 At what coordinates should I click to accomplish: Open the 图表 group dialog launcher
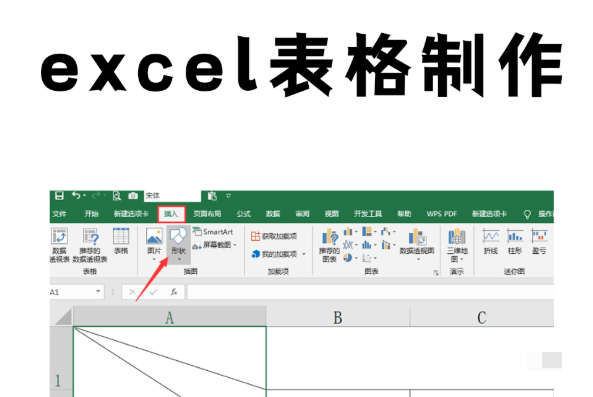point(436,273)
